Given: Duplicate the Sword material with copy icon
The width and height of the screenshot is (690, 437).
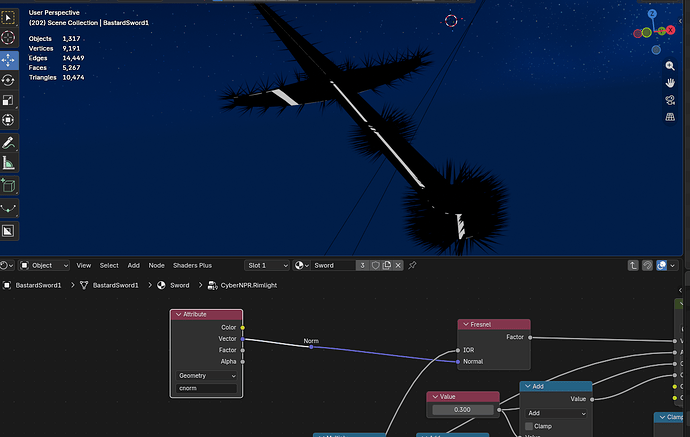Looking at the screenshot, I should click(x=387, y=265).
